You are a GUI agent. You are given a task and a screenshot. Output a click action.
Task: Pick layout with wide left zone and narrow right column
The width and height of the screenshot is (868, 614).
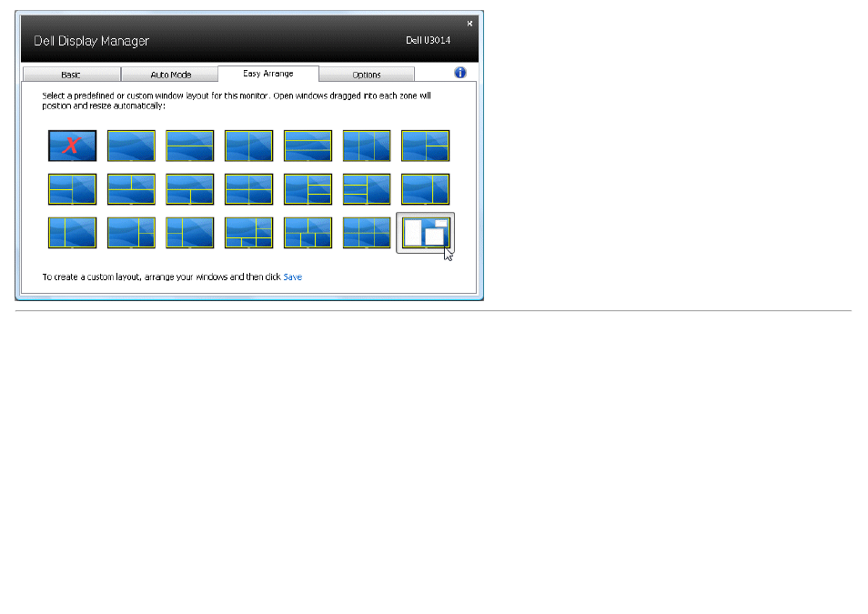pyautogui.click(x=425, y=189)
